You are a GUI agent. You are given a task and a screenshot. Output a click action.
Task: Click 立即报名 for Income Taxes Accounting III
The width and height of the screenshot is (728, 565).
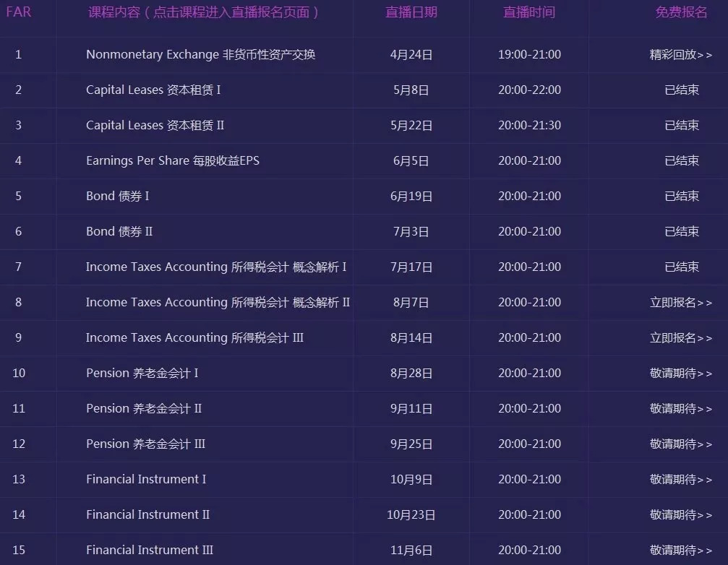coord(680,337)
